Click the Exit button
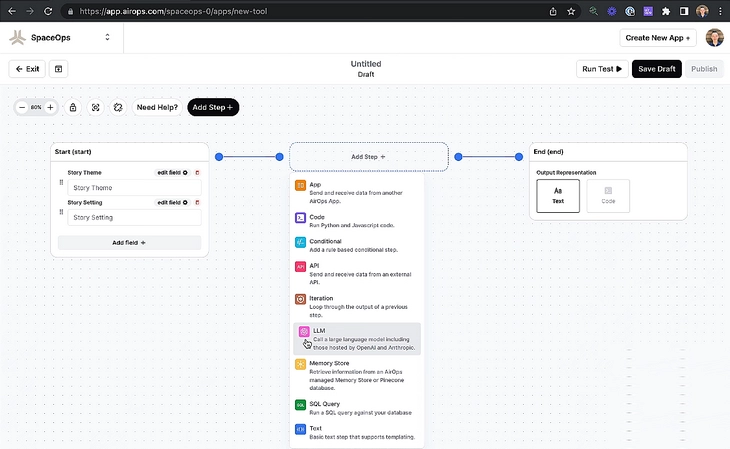This screenshot has width=730, height=449. pyautogui.click(x=27, y=69)
